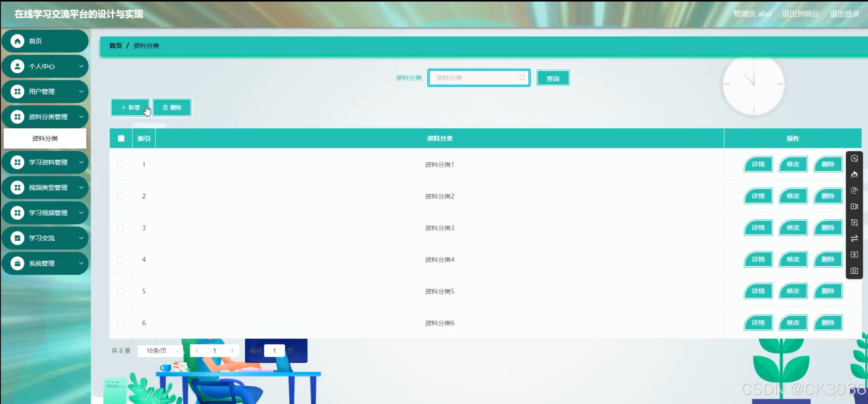The height and width of the screenshot is (404, 868).
Task: Open the 学习交流 sidebar menu
Action: pos(45,238)
